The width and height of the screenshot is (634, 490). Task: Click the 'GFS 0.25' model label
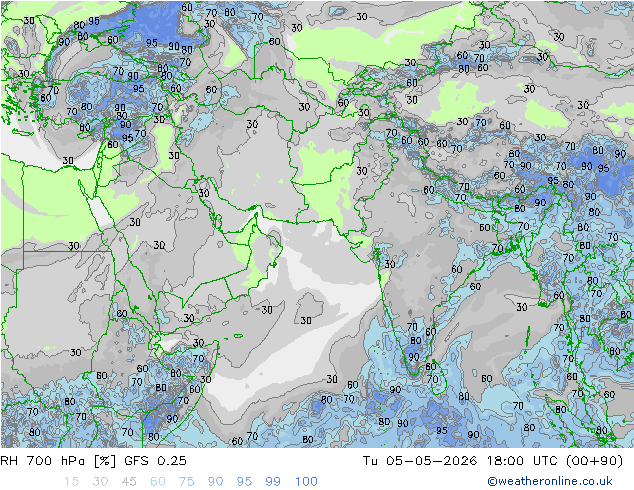click(x=155, y=461)
